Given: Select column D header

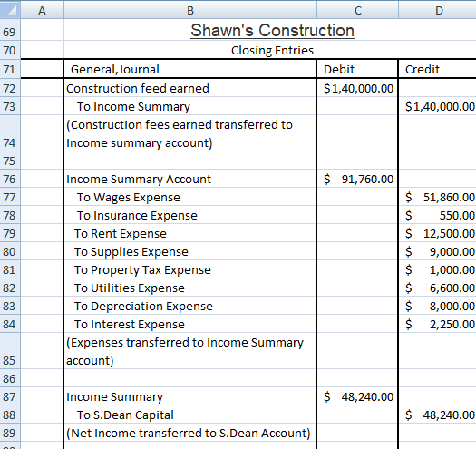Looking at the screenshot, I should point(437,10).
